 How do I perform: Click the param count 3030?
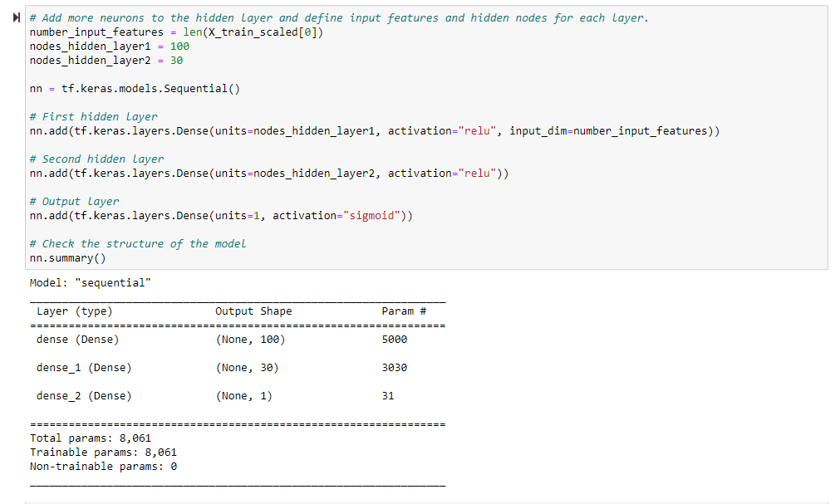[x=395, y=368]
